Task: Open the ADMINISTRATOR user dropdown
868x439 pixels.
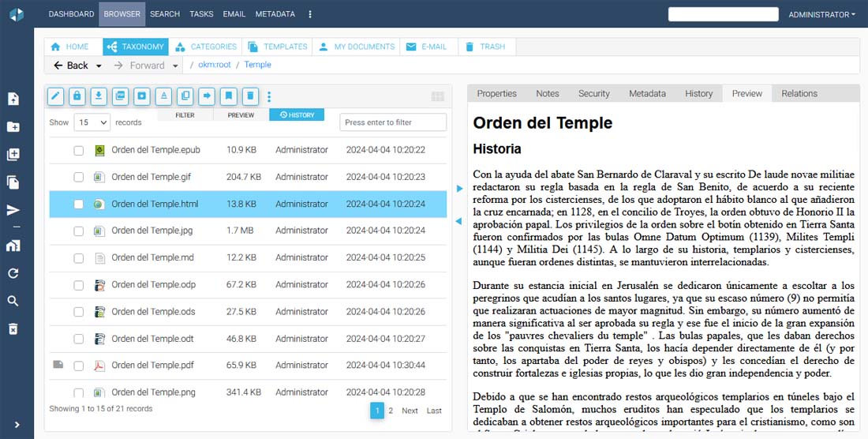Action: [821, 14]
